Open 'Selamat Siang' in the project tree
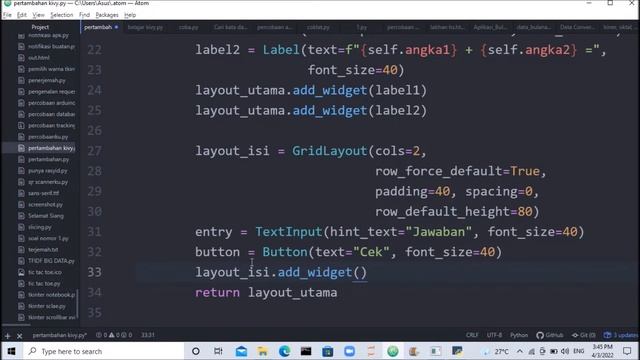 (x=46, y=216)
